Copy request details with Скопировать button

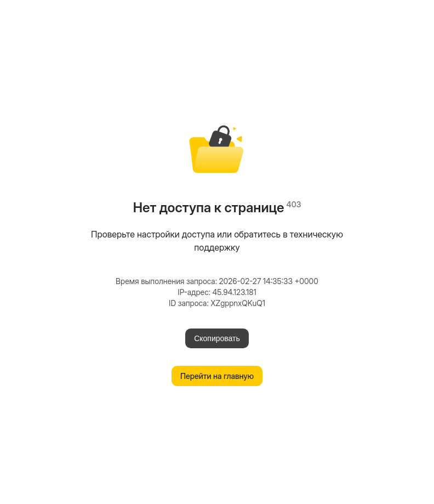coord(217,338)
